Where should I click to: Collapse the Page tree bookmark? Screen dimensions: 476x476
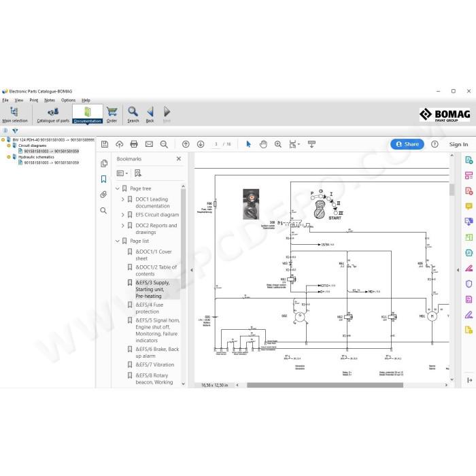[118, 188]
